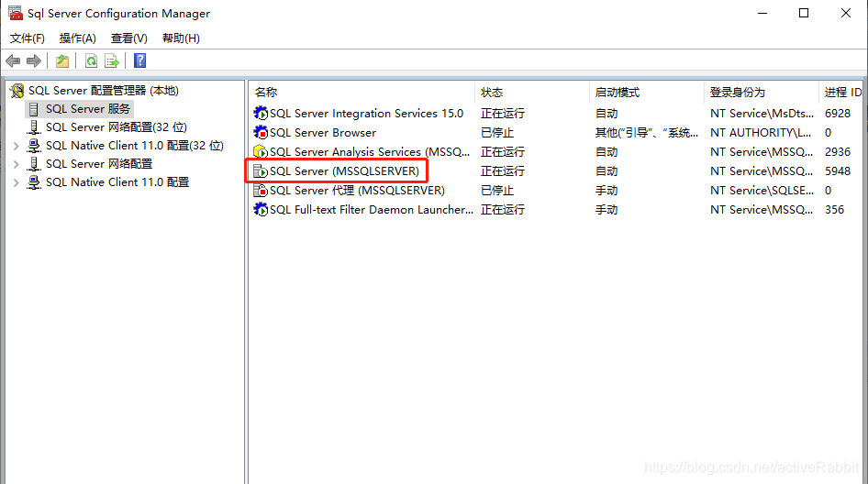868x484 pixels.
Task: Close the Configuration Manager window
Action: (x=846, y=13)
